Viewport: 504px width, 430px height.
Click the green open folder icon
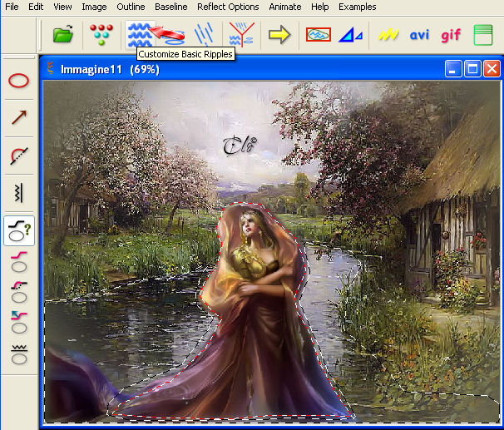click(63, 34)
